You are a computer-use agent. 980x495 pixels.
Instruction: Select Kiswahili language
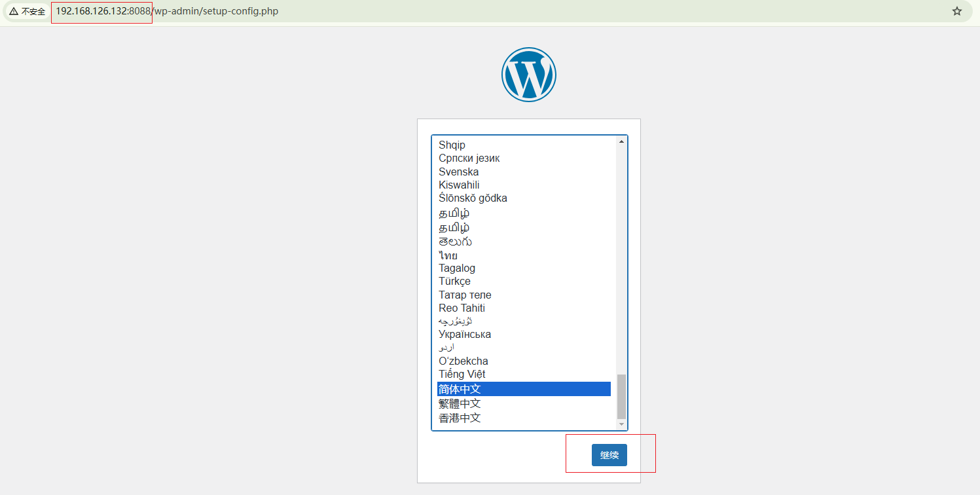pos(524,185)
